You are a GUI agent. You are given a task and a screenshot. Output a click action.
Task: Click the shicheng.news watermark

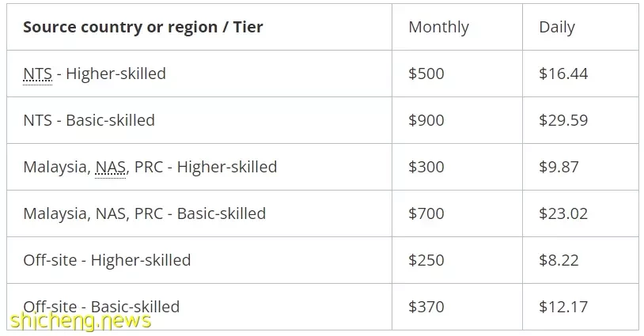(x=81, y=321)
